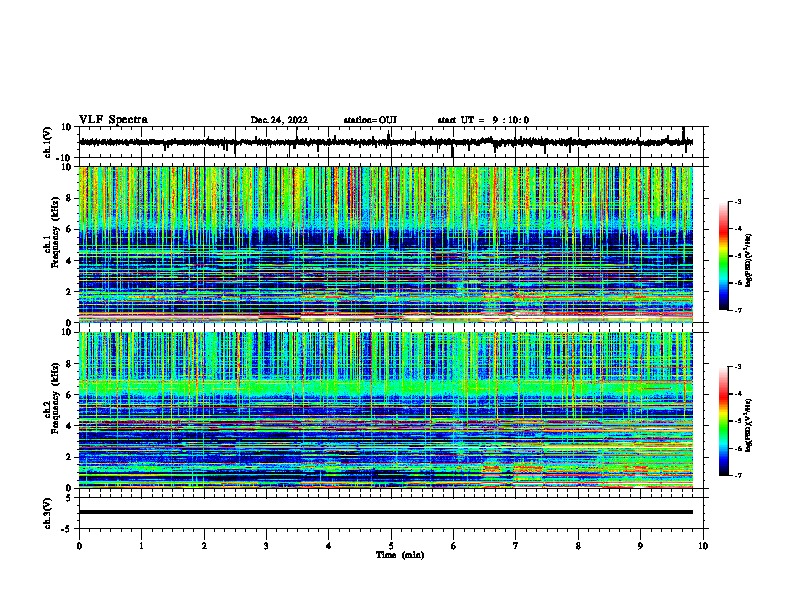
Task: Click the "-5" label on ch.2 colorbar
Action: [737, 421]
